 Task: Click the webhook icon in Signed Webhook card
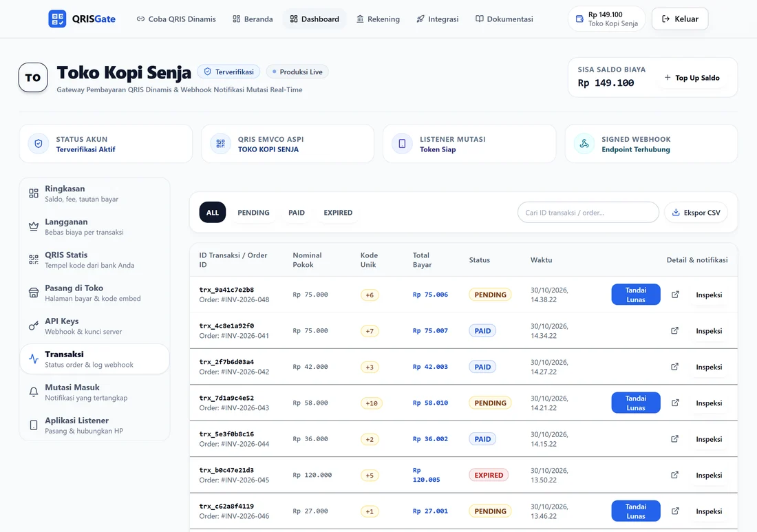(x=584, y=144)
